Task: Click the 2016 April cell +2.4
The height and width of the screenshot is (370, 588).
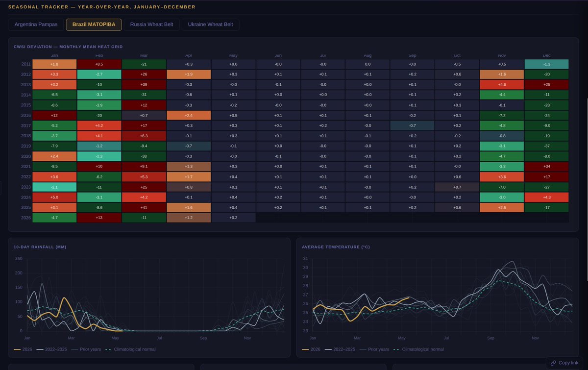Action: (189, 115)
